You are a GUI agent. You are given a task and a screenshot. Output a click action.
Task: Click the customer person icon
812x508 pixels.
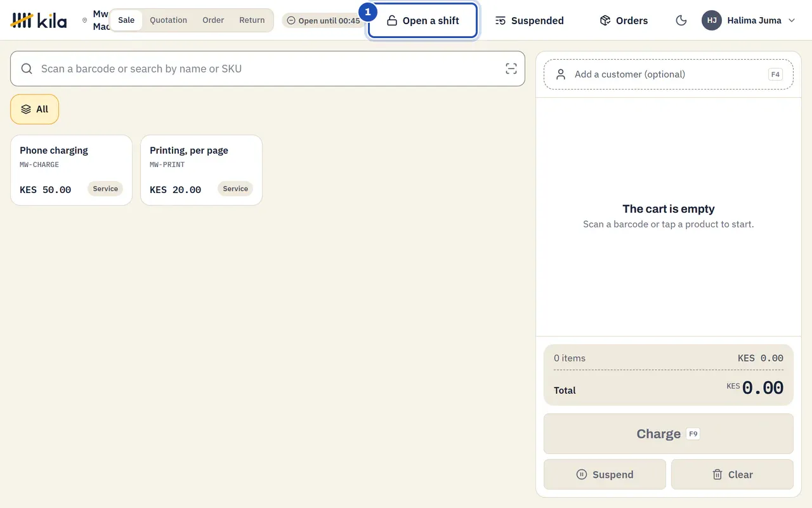point(561,74)
